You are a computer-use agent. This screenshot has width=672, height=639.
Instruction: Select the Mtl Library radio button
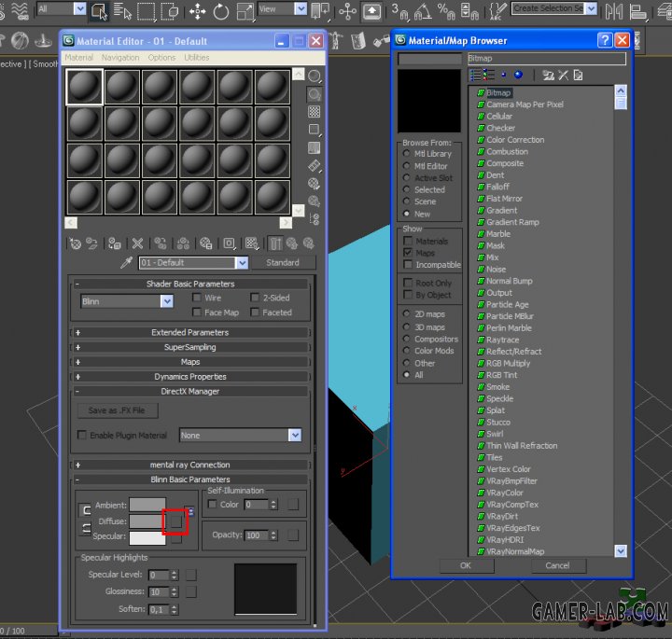coord(407,154)
